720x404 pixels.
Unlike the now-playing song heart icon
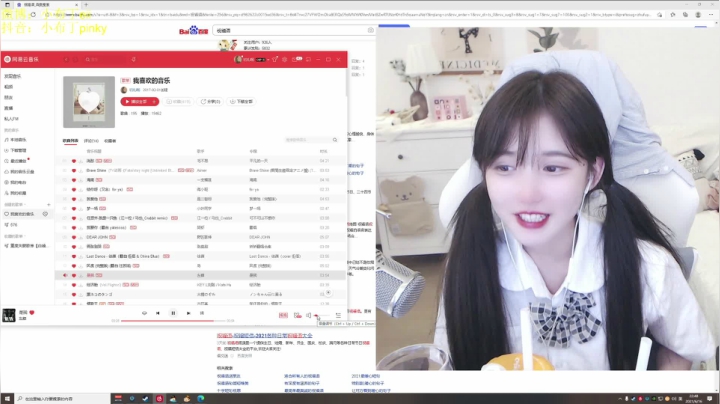coord(32,312)
